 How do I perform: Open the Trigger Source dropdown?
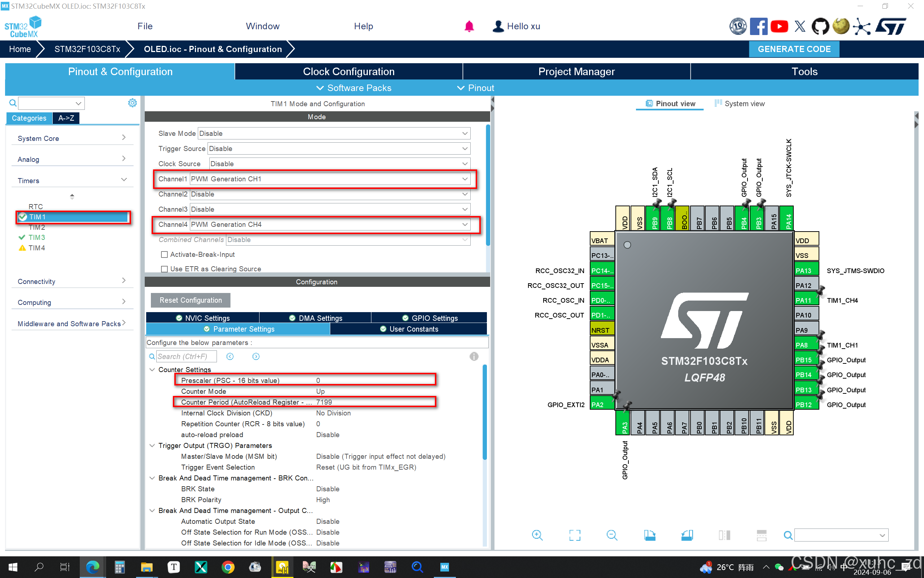pyautogui.click(x=339, y=148)
